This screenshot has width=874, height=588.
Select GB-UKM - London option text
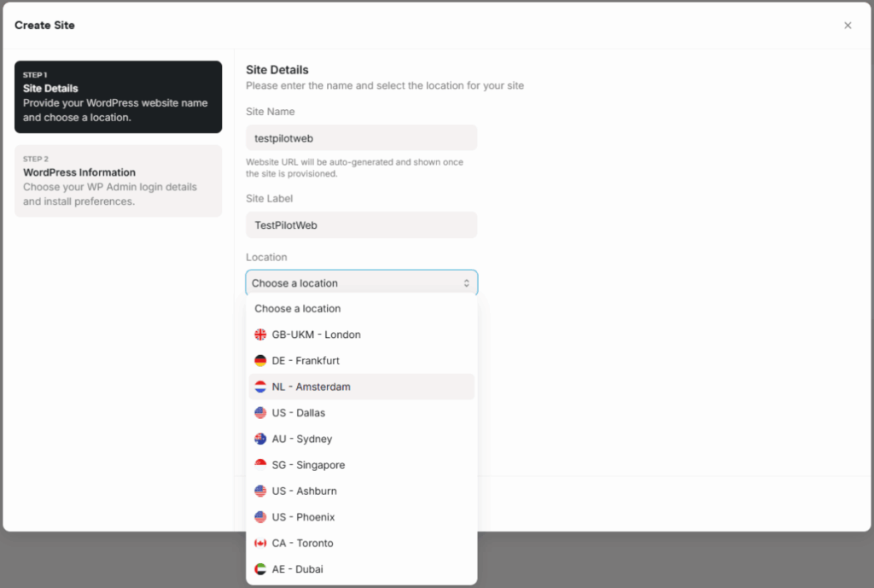pyautogui.click(x=316, y=335)
